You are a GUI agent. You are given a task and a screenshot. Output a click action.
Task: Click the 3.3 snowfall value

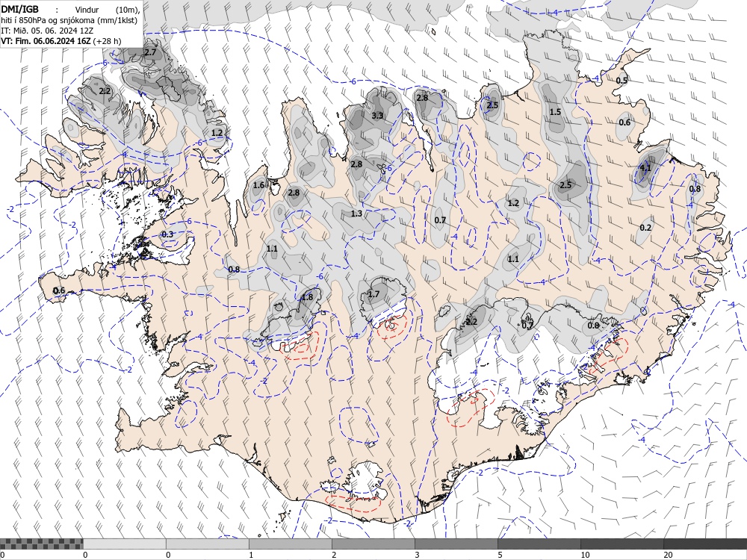[377, 115]
